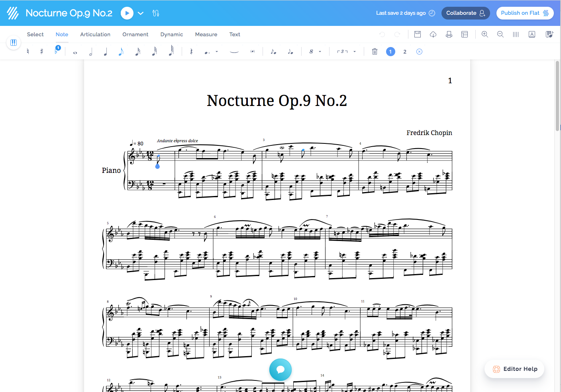Image resolution: width=561 pixels, height=392 pixels.
Task: Select sixty-fourth note duration
Action: [171, 51]
